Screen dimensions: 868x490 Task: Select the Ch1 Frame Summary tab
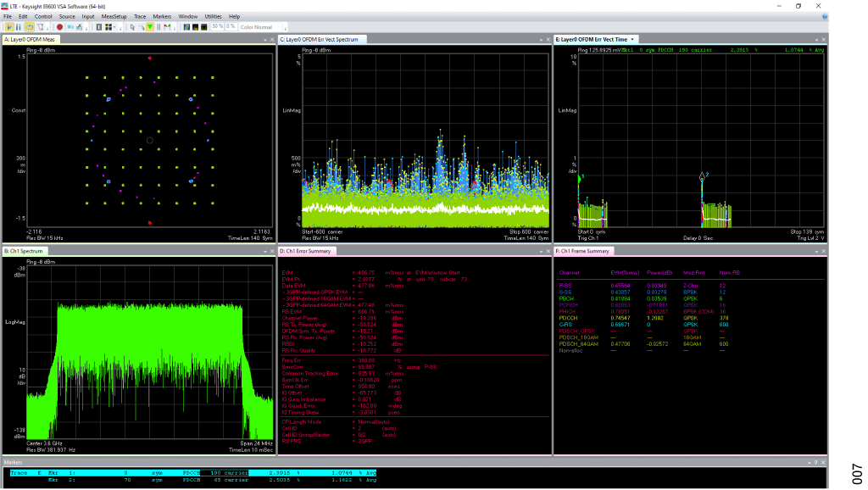point(585,251)
